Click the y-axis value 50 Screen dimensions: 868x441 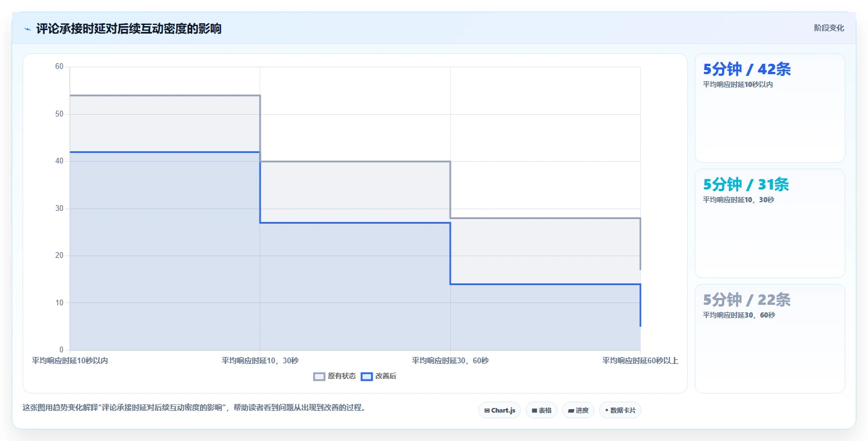(59, 114)
